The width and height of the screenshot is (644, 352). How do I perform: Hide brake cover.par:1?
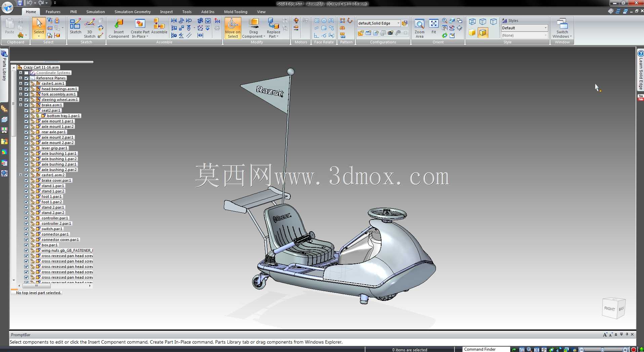point(26,180)
